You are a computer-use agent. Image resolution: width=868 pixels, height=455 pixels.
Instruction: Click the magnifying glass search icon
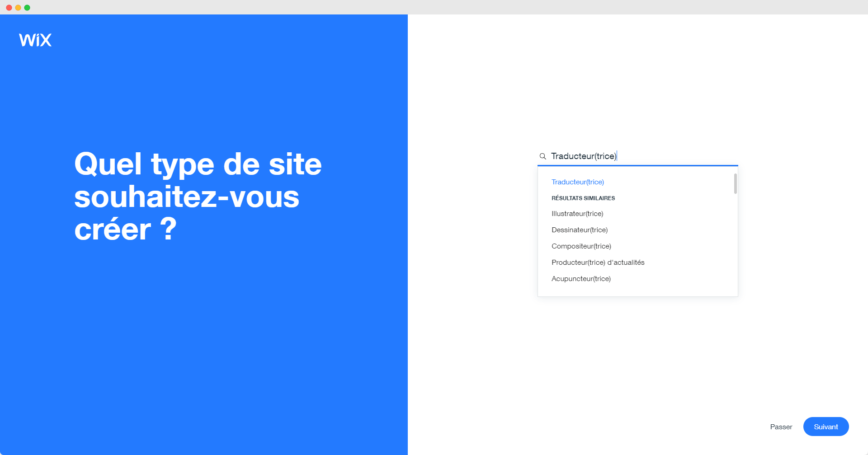[x=542, y=156]
